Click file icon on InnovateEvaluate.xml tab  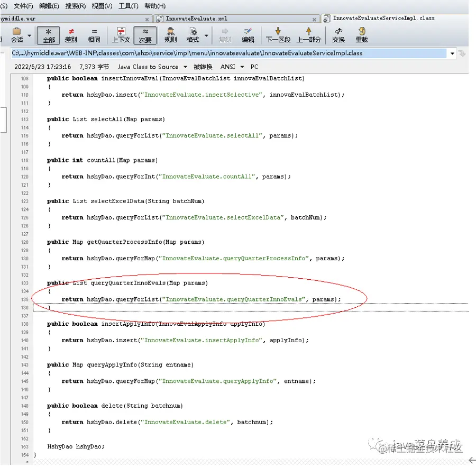click(x=159, y=19)
